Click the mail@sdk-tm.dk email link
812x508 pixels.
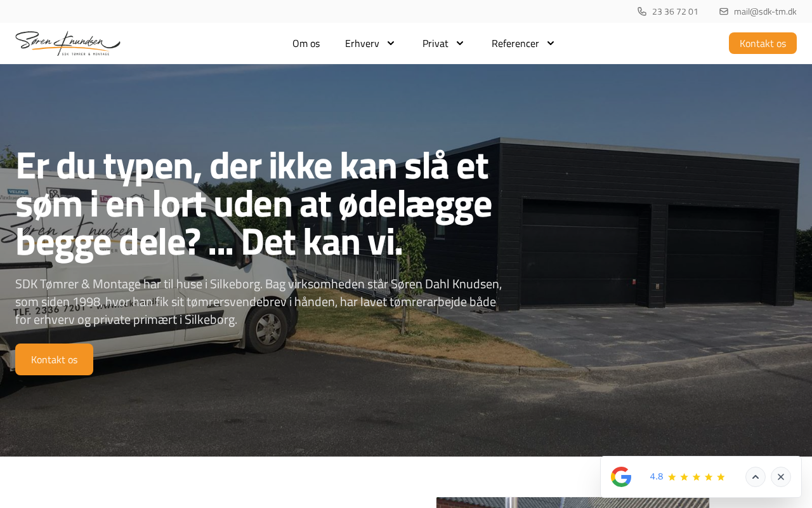coord(765,11)
